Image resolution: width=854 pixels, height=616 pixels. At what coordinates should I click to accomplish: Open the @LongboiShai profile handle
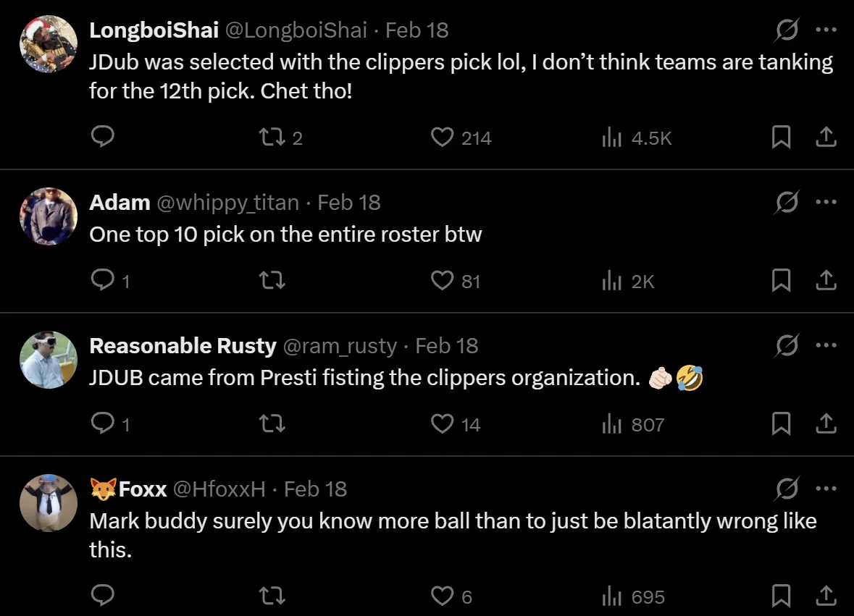point(296,30)
